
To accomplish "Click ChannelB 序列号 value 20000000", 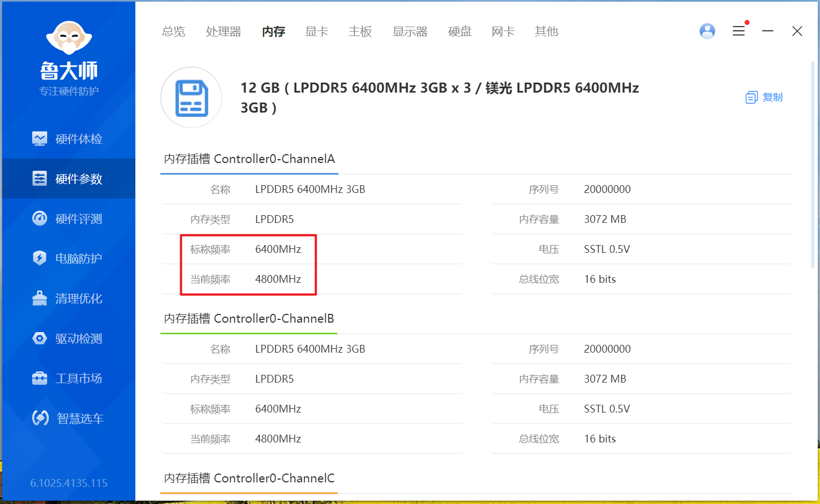I will [608, 349].
